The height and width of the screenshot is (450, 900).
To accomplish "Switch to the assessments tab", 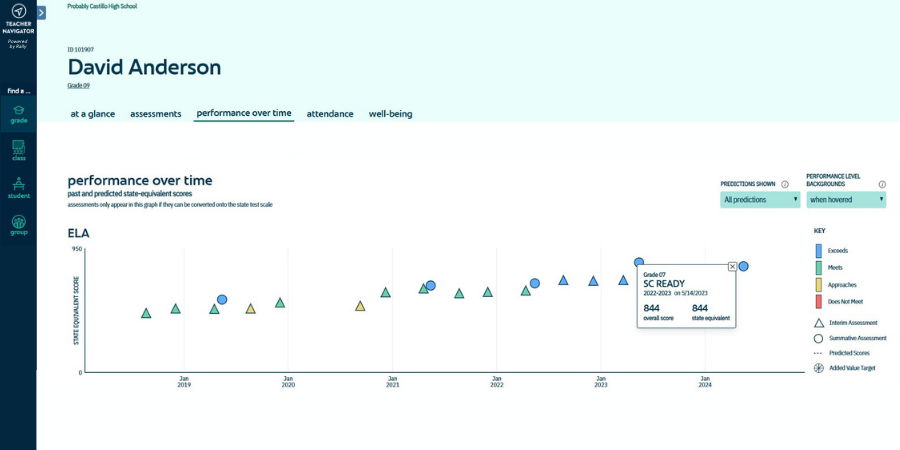I will (x=155, y=114).
